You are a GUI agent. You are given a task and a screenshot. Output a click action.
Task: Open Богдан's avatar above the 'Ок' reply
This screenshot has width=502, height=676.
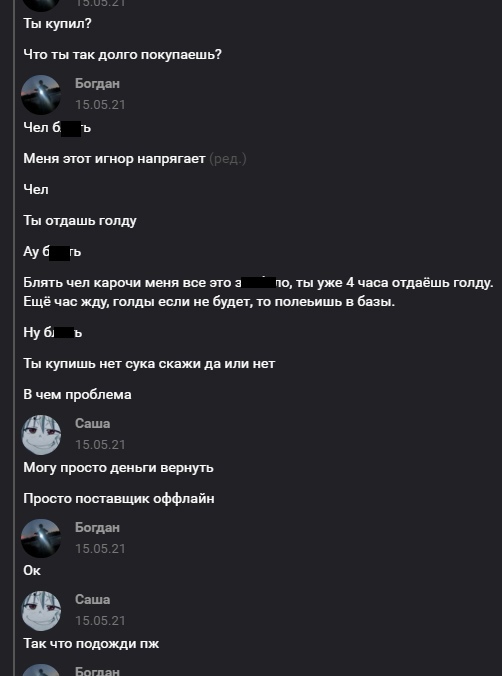click(41, 538)
